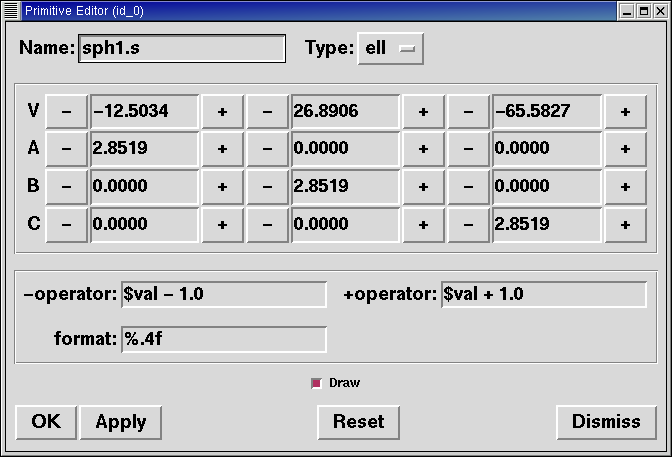Open the window menu icon in title bar
The width and height of the screenshot is (672, 457).
coord(11,10)
